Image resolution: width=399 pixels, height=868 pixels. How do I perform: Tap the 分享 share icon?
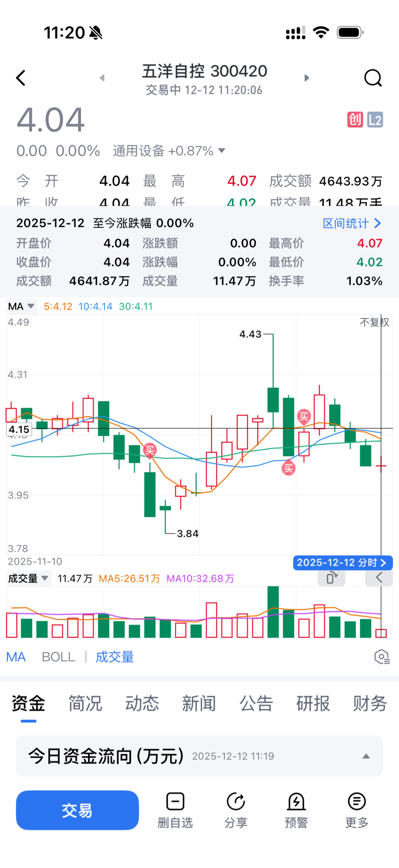click(236, 801)
